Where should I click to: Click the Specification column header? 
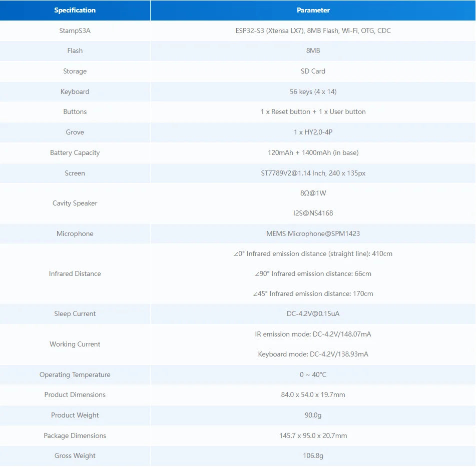pyautogui.click(x=75, y=10)
